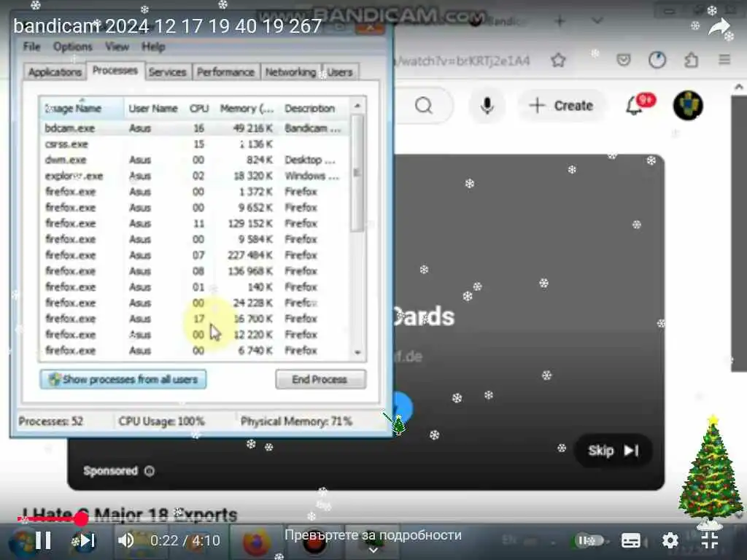The width and height of the screenshot is (747, 560).
Task: Click the Windows Start orb
Action: [x=23, y=543]
